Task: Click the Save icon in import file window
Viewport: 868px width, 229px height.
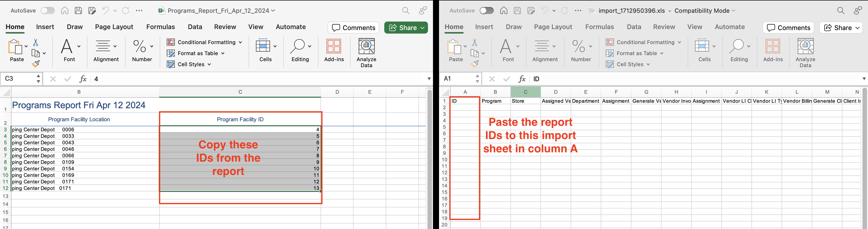Action: (517, 11)
